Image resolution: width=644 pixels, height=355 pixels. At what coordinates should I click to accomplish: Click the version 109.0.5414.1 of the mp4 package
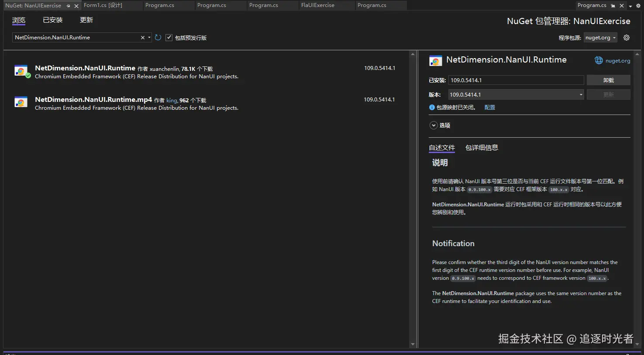point(379,100)
